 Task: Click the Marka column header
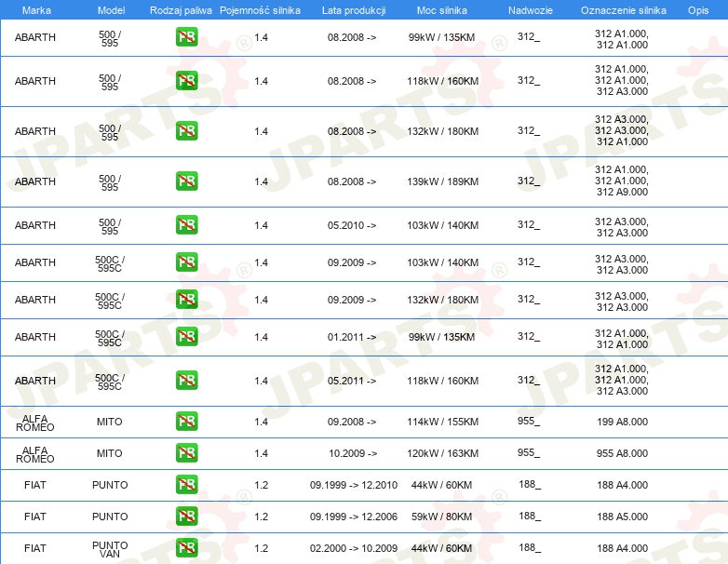coord(36,10)
